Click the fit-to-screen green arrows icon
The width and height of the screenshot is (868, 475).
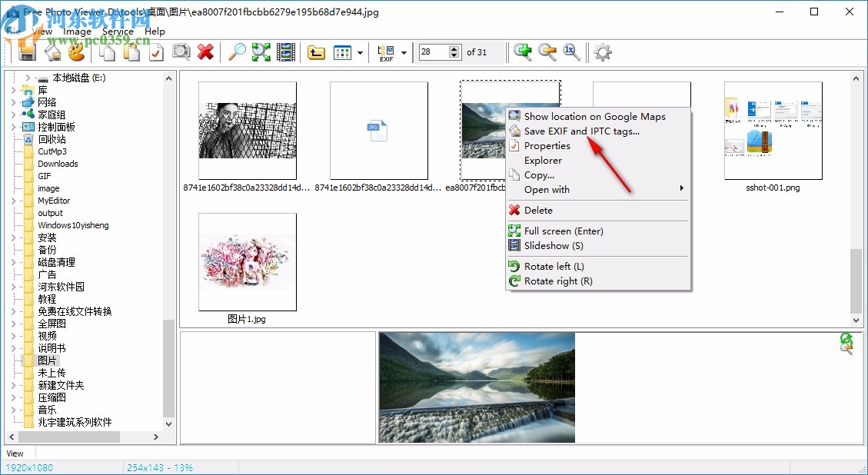point(261,51)
